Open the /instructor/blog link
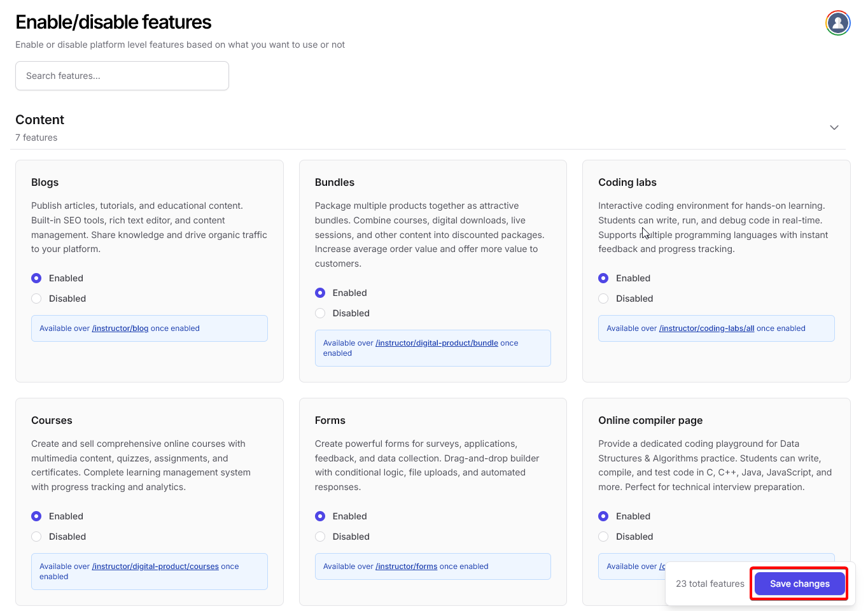The image size is (868, 611). pos(120,328)
